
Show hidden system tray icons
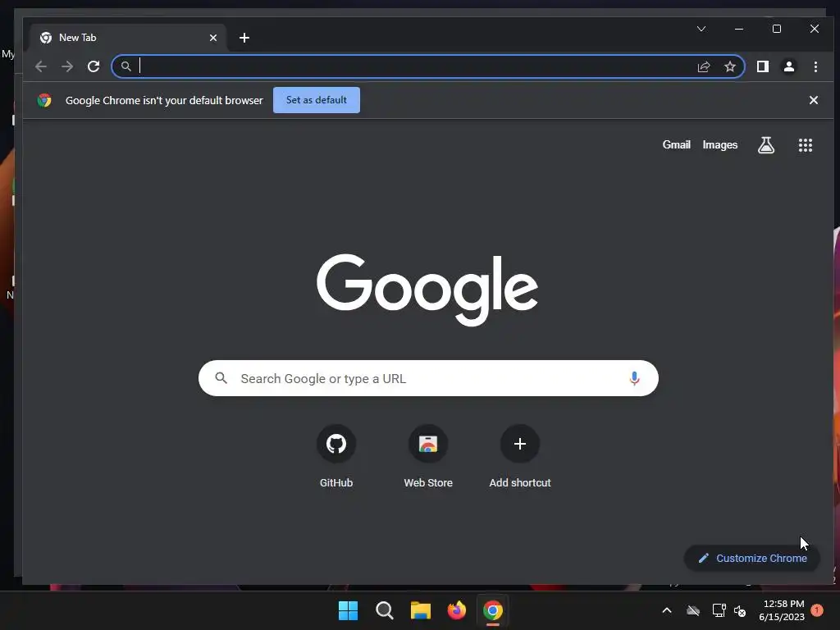tap(666, 610)
